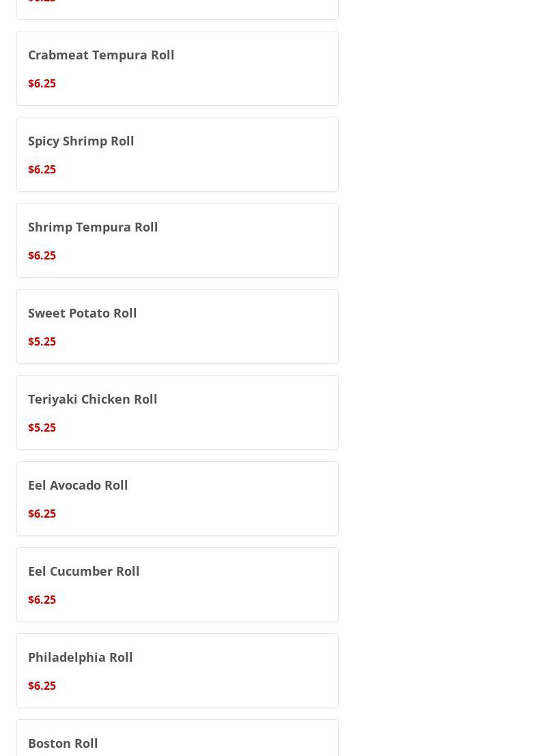Screen dimensions: 536x756
Task: Click the Teriyaki Chicken Roll $5.25 price
Action: click(42, 428)
